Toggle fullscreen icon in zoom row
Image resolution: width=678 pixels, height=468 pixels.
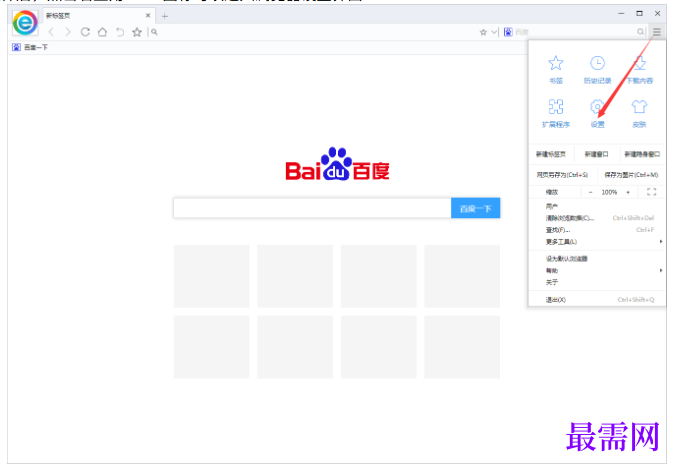point(652,192)
